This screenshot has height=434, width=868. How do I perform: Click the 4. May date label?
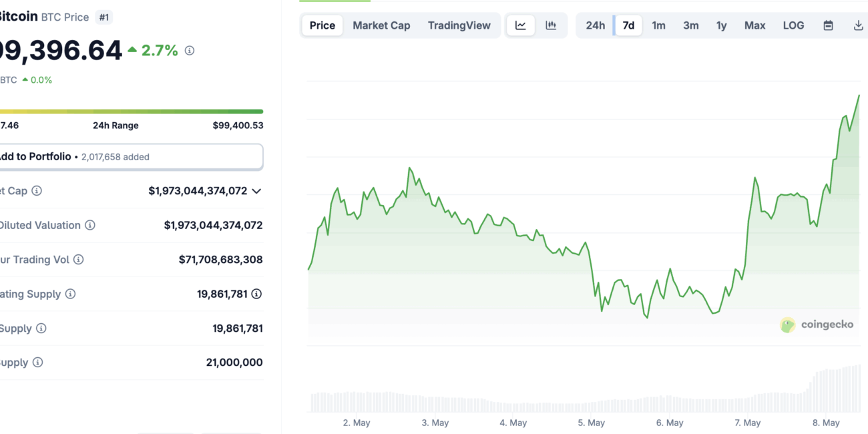click(513, 423)
